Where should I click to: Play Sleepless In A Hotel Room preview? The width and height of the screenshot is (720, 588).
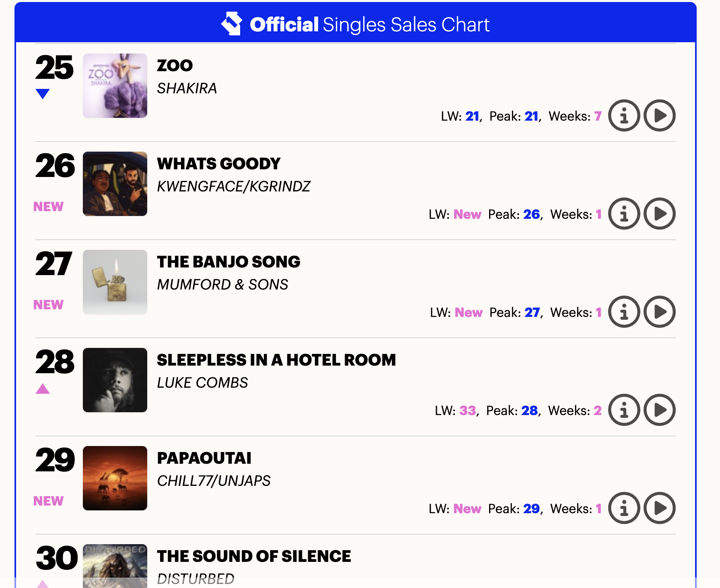[659, 410]
